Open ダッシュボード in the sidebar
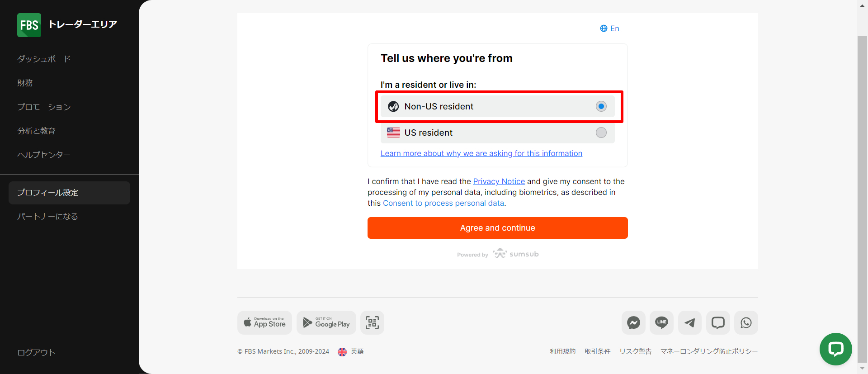Viewport: 868px width, 374px height. pyautogui.click(x=44, y=59)
